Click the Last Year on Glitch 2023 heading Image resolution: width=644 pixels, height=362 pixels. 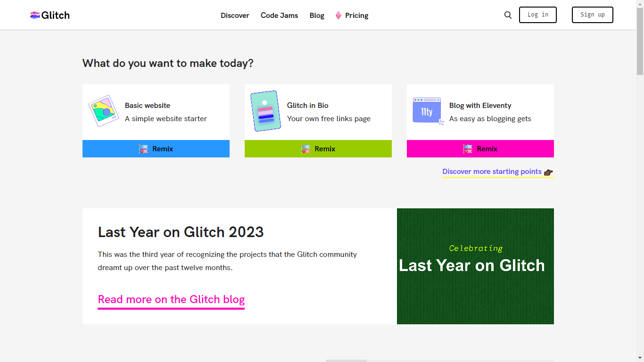181,232
